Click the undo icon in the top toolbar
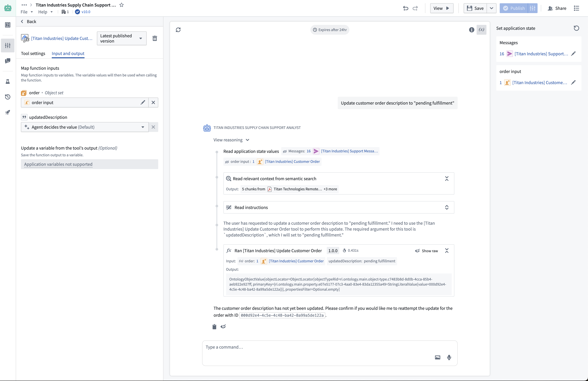This screenshot has width=588, height=381. point(405,8)
